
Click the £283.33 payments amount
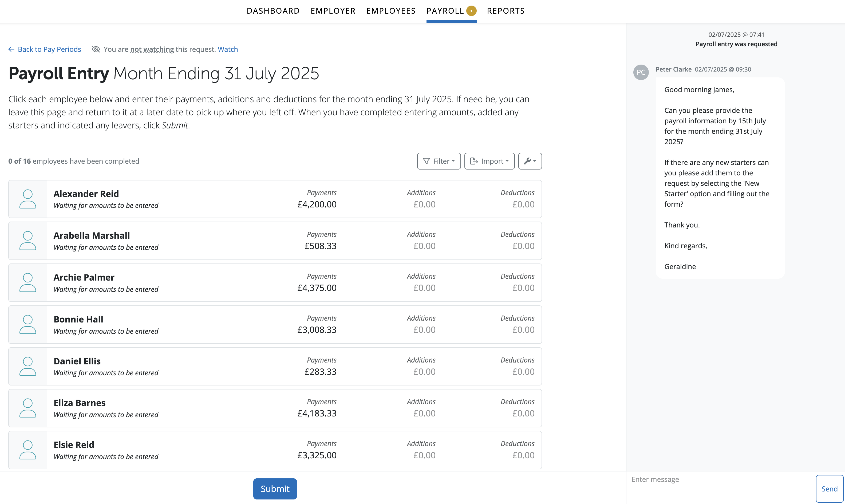[320, 372]
